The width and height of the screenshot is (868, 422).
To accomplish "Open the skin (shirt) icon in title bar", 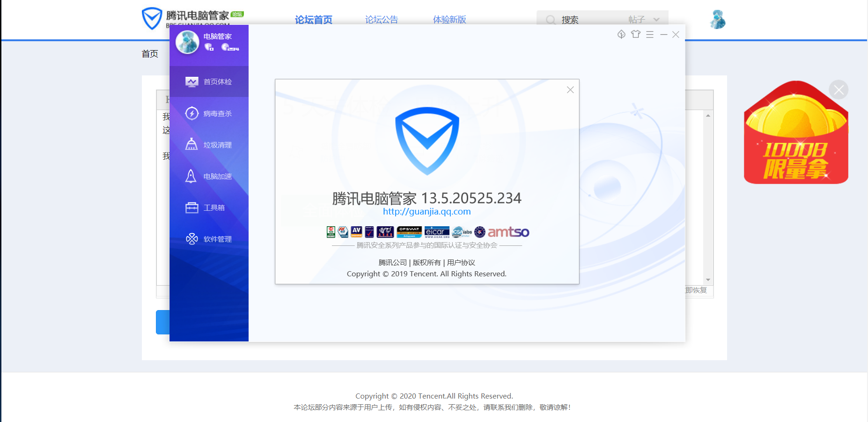I will tap(636, 34).
